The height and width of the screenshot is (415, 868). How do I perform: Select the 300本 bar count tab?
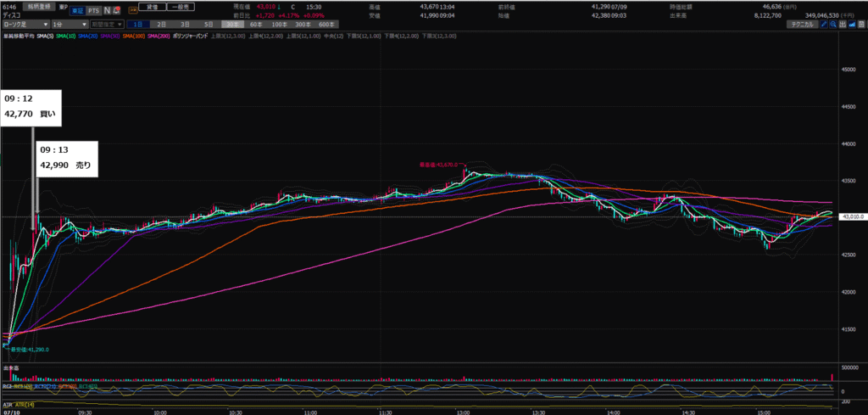pos(303,25)
